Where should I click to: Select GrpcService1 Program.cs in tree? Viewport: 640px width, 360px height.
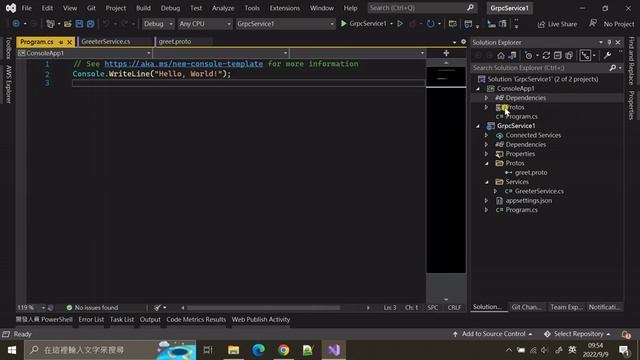point(521,210)
